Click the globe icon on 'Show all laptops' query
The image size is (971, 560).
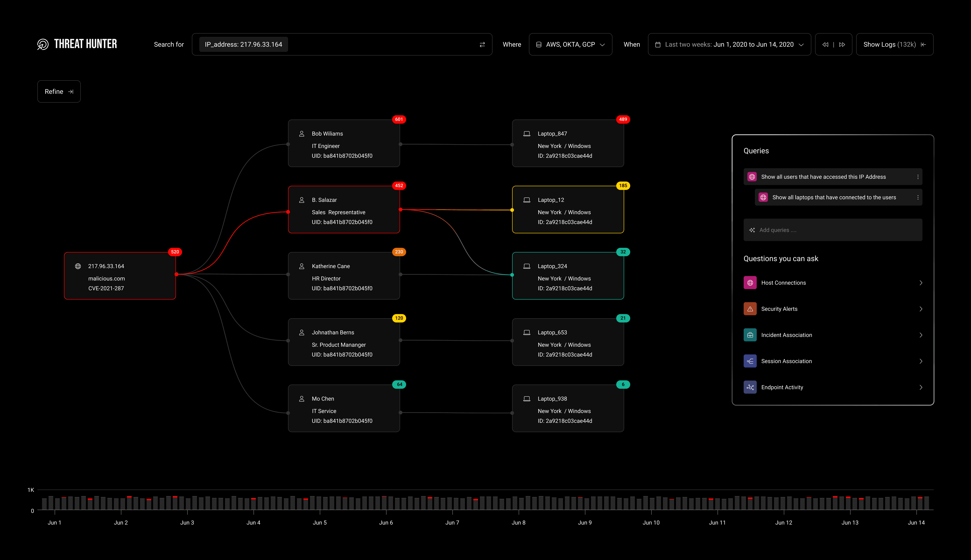coord(763,197)
